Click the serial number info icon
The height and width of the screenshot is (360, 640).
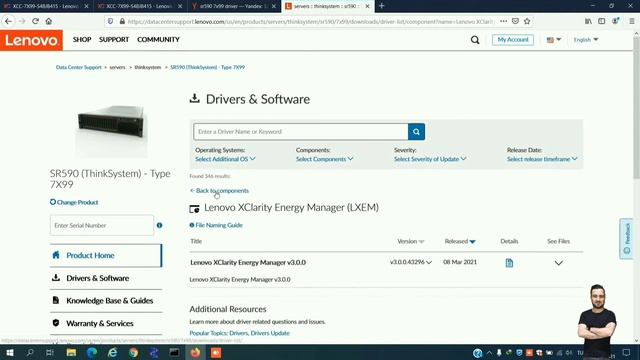[x=159, y=225]
